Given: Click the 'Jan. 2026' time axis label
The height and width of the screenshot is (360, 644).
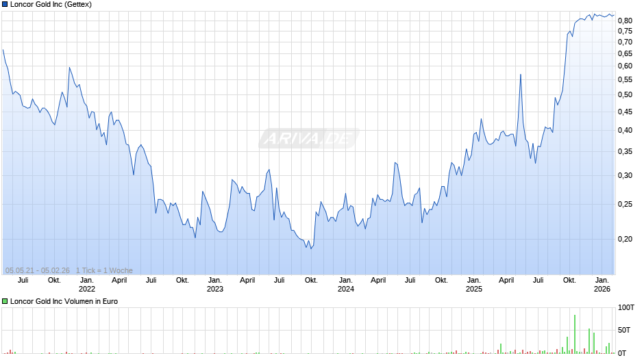Looking at the screenshot, I should click(602, 285).
